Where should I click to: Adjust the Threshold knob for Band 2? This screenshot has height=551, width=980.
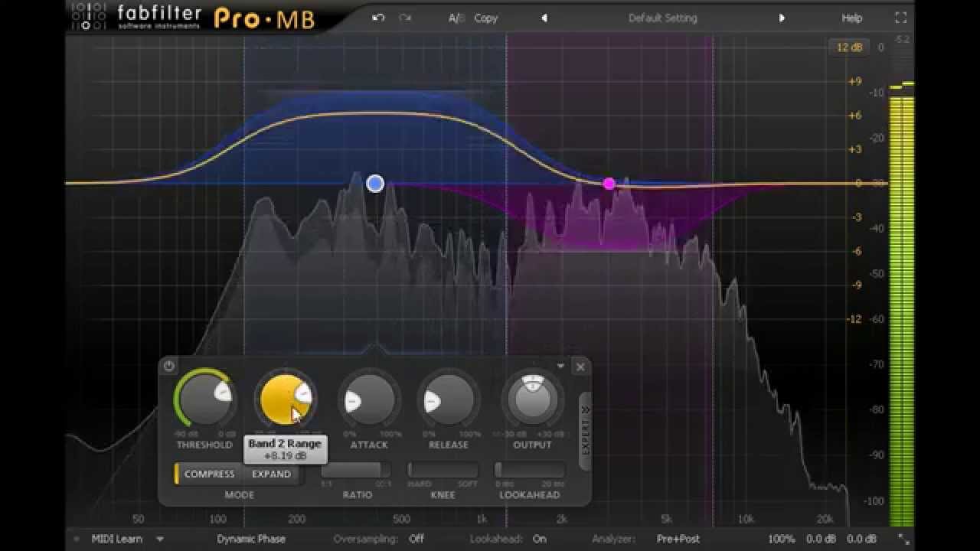205,398
